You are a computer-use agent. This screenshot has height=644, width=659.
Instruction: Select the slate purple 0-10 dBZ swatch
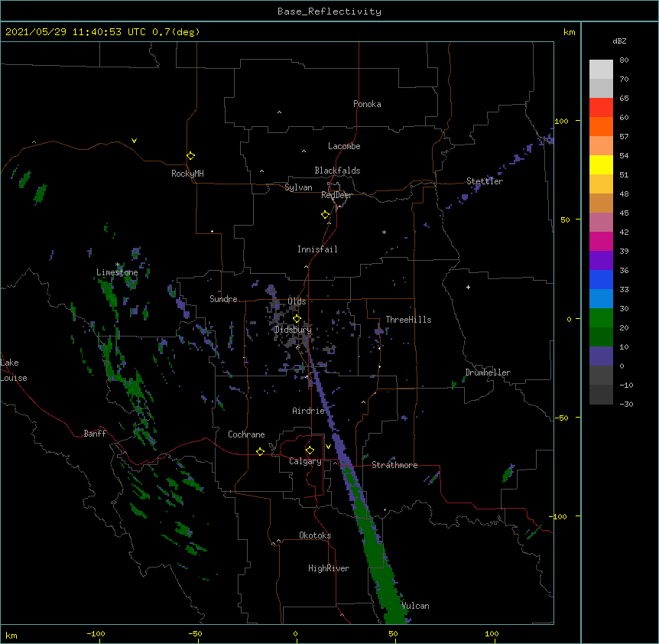tap(601, 356)
